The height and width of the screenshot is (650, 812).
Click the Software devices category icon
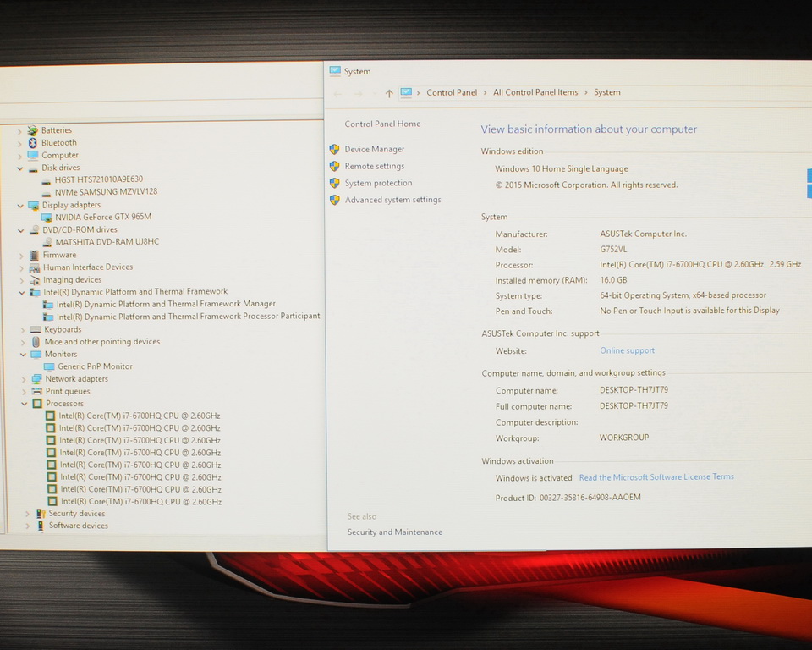point(41,526)
